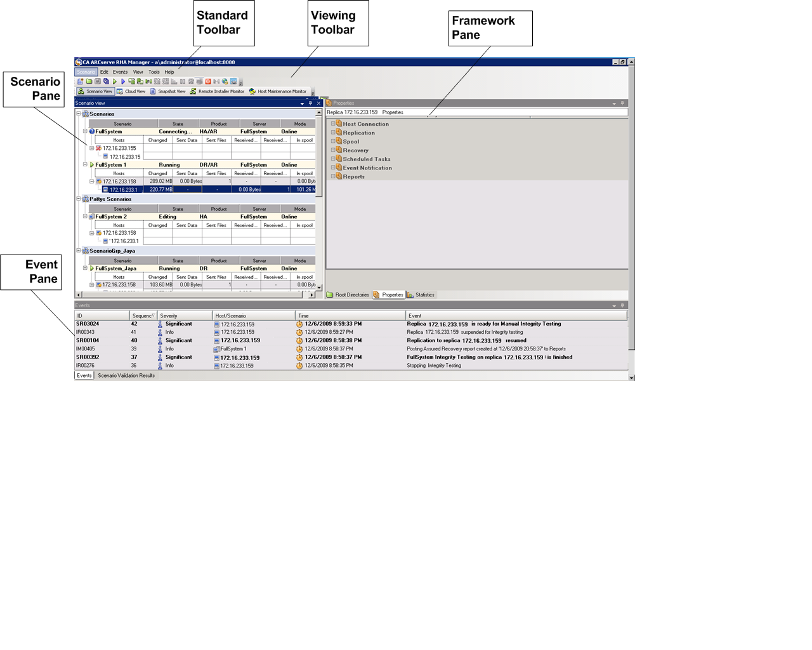Viewport: 812px width, 650px height.
Task: Switch to Snapshot View
Action: [168, 91]
